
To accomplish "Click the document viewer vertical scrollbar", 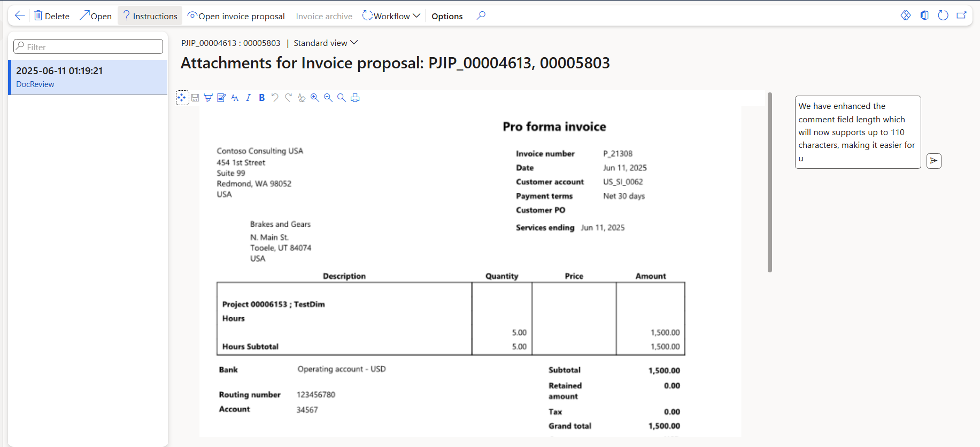I will point(770,182).
